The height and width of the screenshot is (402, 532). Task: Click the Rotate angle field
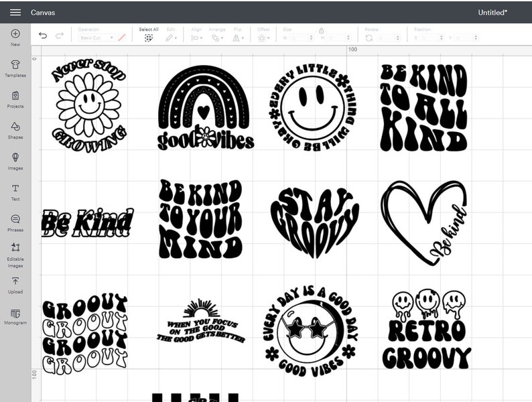(x=385, y=38)
